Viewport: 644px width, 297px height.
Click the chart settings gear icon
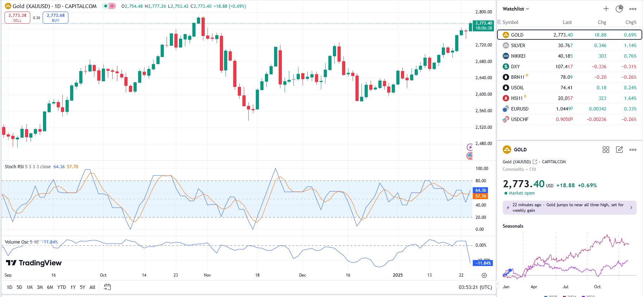(x=484, y=275)
